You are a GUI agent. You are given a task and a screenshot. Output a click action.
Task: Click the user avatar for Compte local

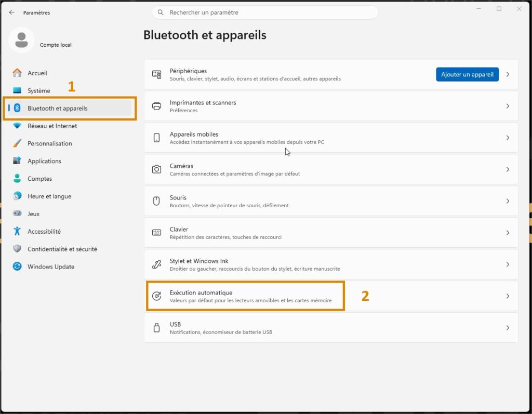(x=21, y=40)
